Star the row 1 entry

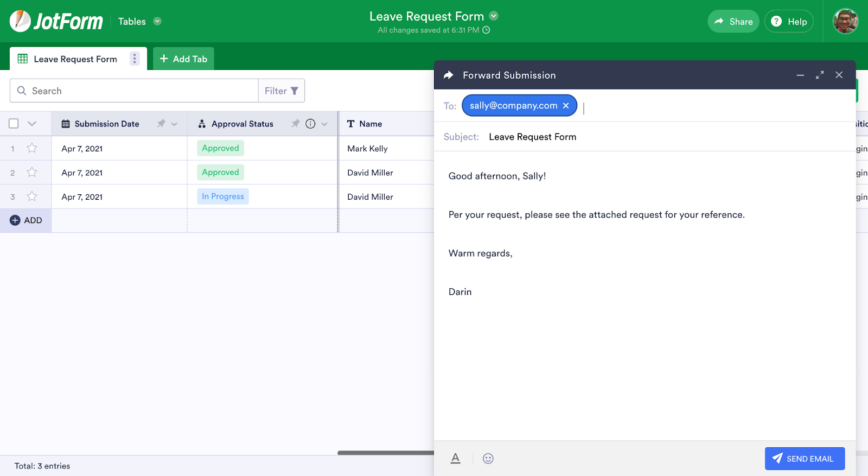32,148
